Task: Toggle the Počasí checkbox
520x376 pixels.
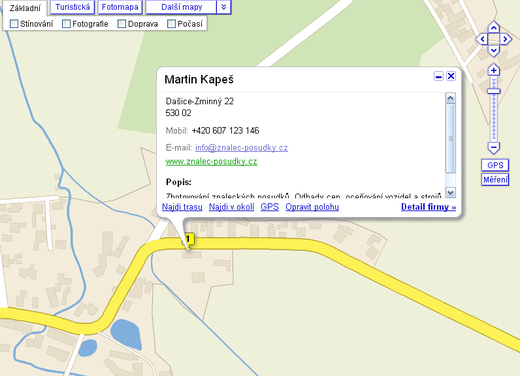Action: (171, 24)
